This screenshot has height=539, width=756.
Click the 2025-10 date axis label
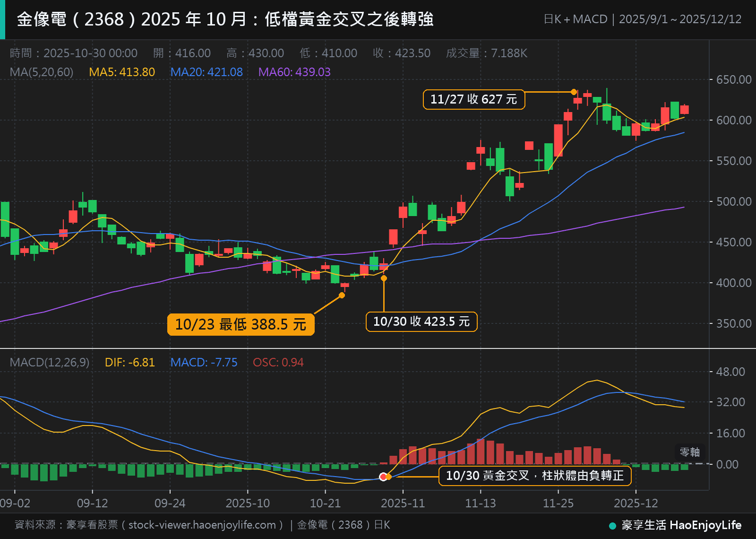click(x=248, y=503)
